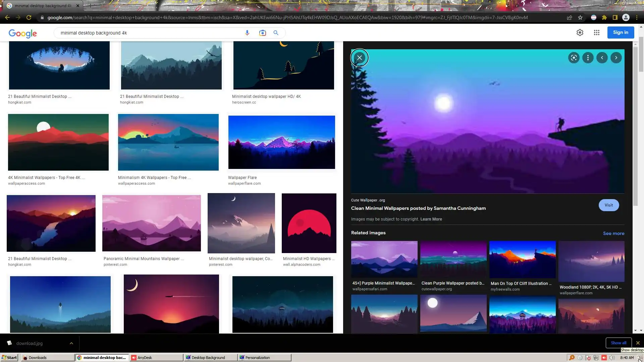The image size is (644, 362).
Task: Open the Google apps grid
Action: coord(596,33)
